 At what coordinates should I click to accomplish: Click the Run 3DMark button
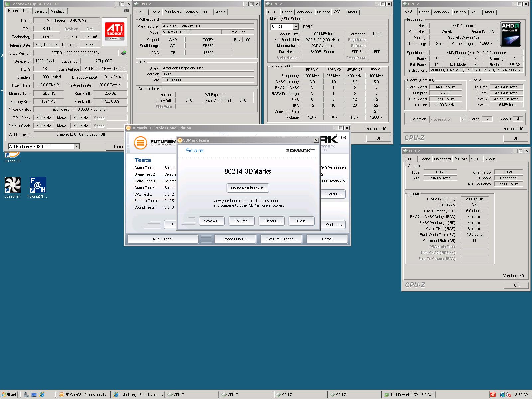[163, 239]
